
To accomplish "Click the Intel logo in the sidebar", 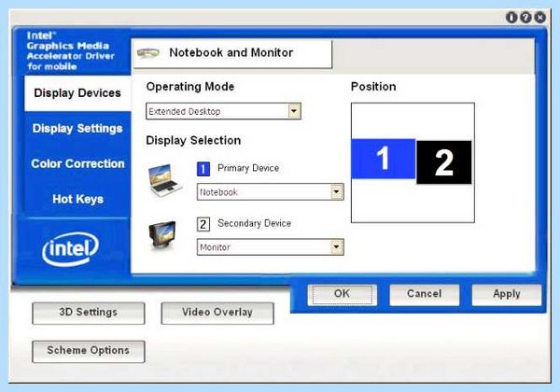I will pos(70,249).
